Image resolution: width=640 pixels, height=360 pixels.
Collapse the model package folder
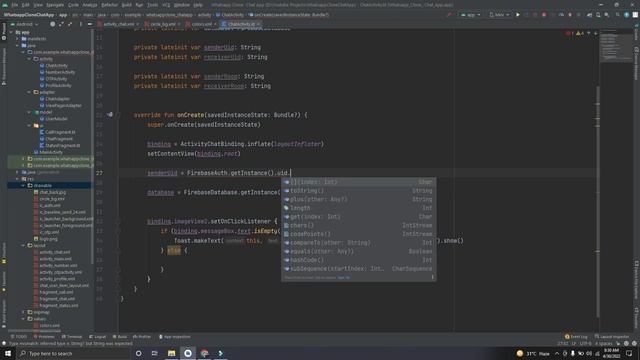pos(29,112)
